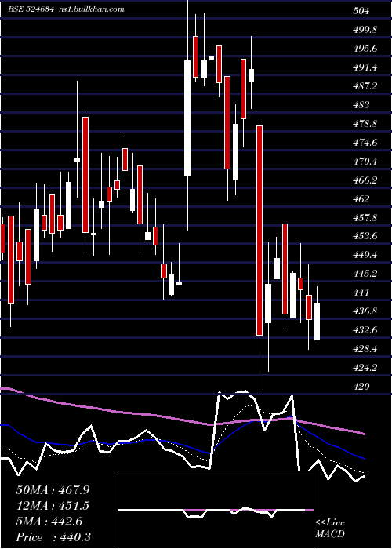Click the 441 price axis label

(361, 292)
